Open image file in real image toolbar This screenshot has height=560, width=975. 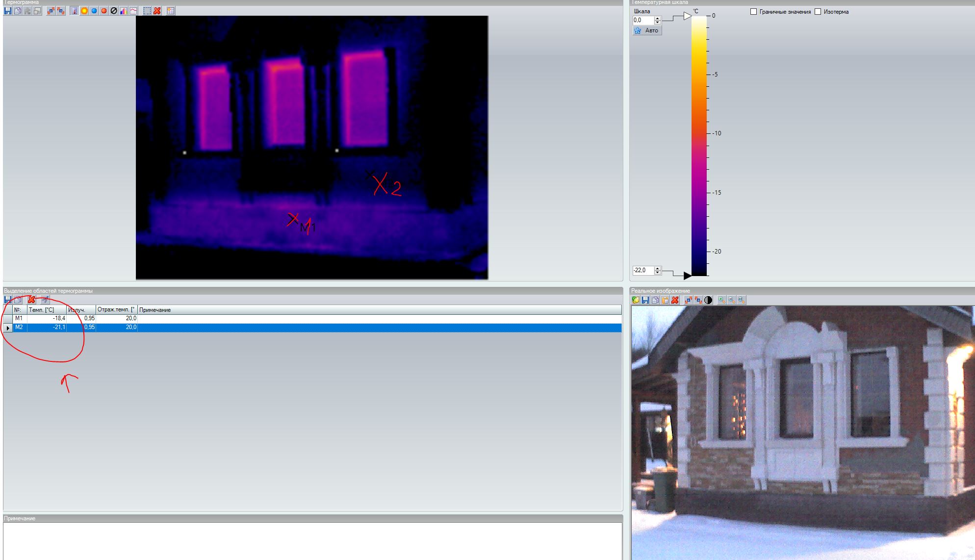click(636, 300)
